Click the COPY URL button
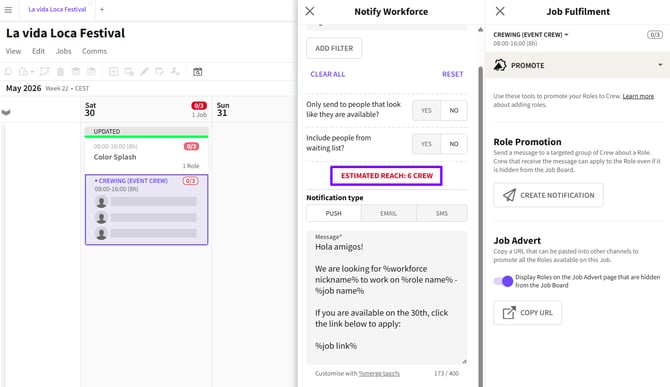The image size is (670, 387). tap(528, 313)
